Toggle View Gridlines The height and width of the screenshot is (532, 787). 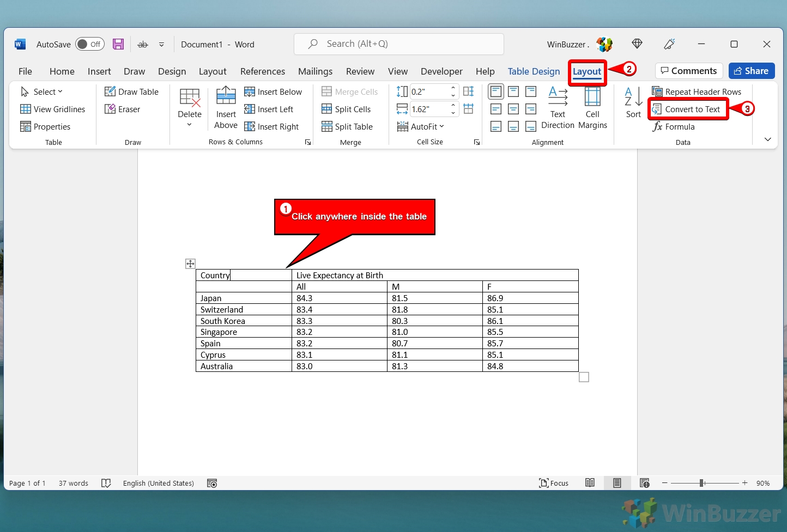click(53, 109)
